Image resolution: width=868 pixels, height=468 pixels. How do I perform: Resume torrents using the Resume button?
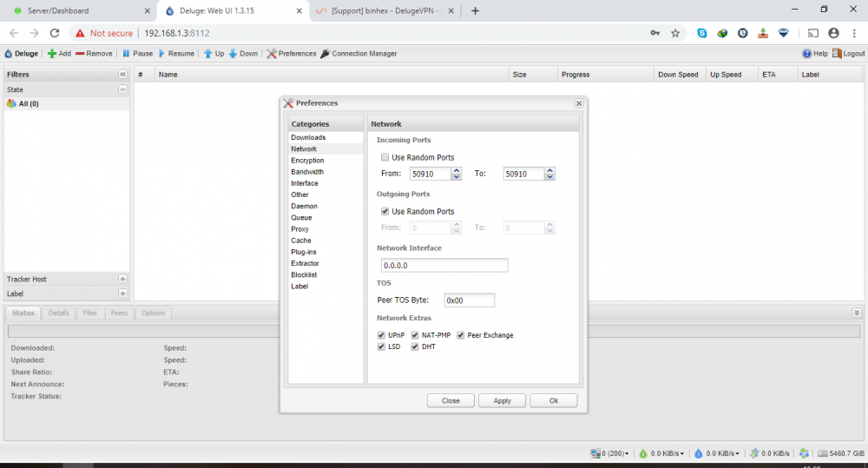(176, 54)
